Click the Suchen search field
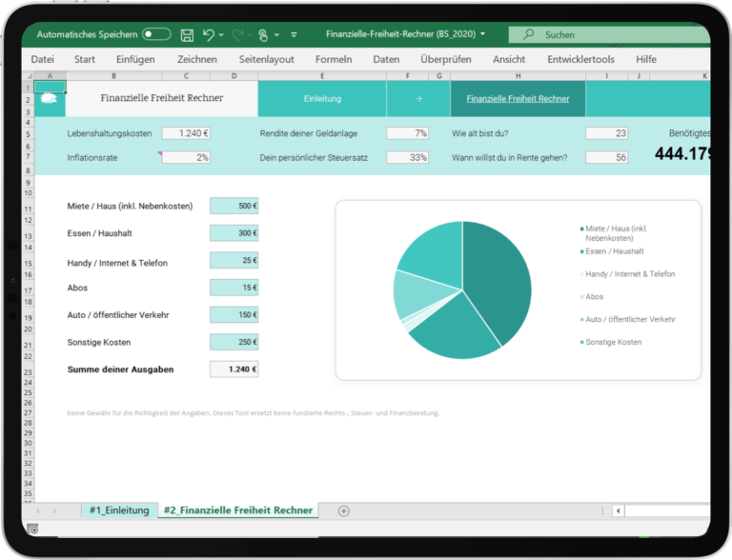Screen dimensions: 732x560 [x=609, y=34]
